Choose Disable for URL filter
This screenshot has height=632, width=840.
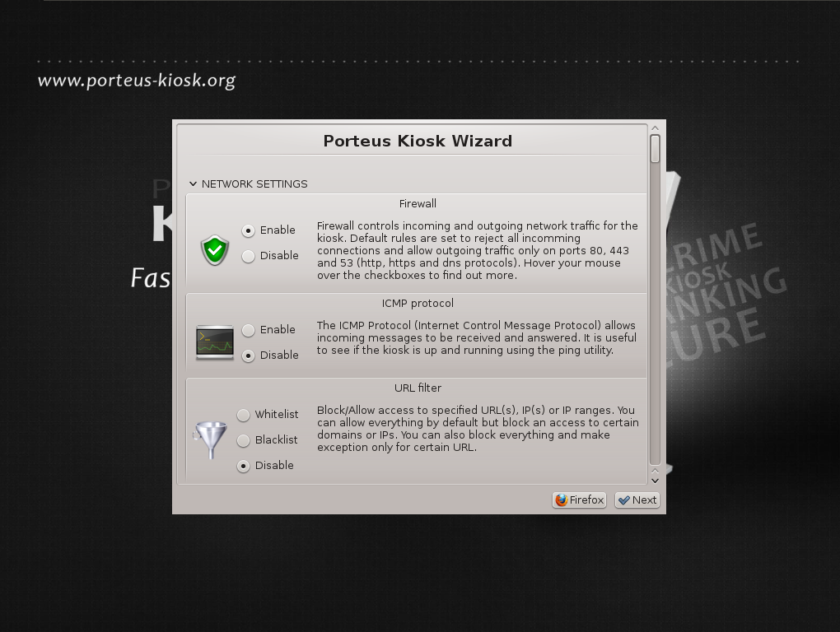click(243, 466)
